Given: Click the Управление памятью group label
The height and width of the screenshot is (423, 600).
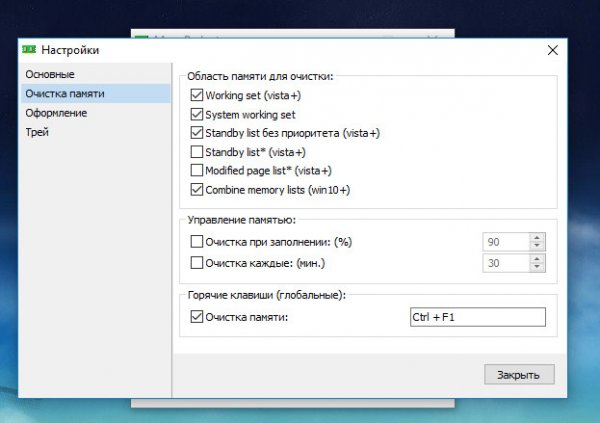Looking at the screenshot, I should point(241,220).
